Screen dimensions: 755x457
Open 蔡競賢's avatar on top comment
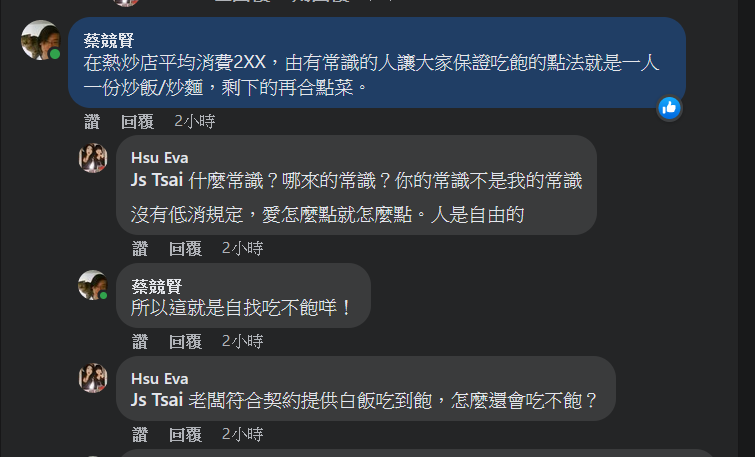tap(41, 40)
